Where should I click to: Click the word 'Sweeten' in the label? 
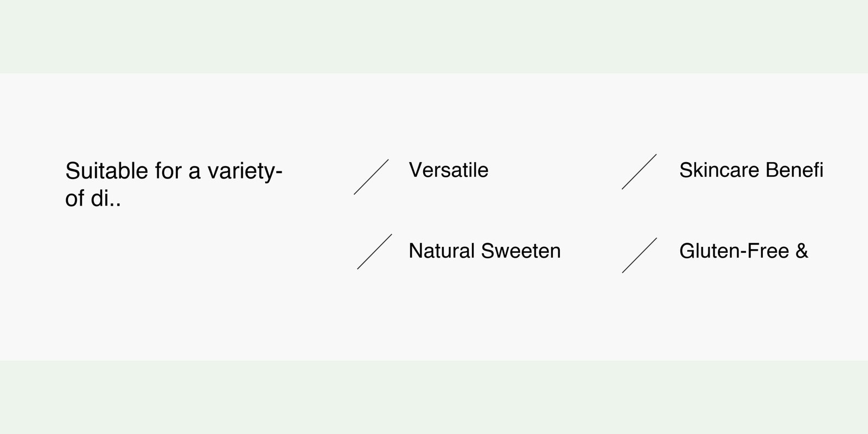521,251
